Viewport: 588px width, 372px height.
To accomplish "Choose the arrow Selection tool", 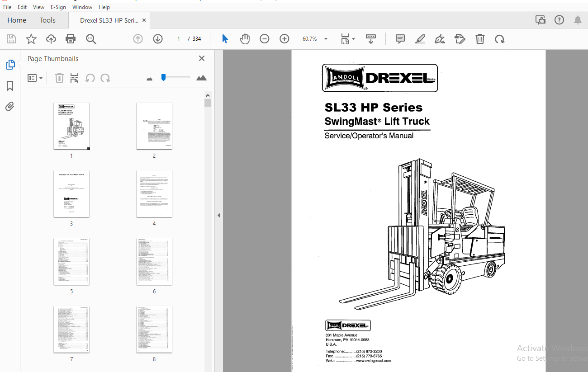I will pos(225,39).
